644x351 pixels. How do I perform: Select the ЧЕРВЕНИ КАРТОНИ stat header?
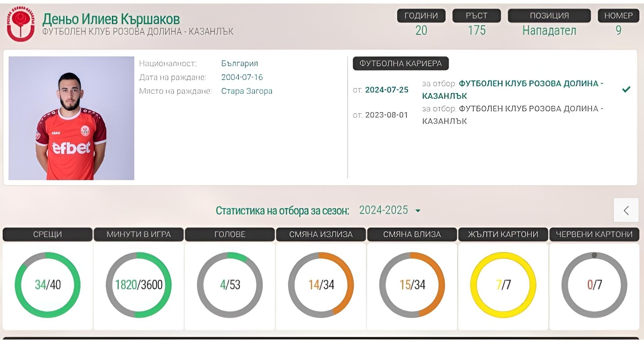click(x=594, y=234)
